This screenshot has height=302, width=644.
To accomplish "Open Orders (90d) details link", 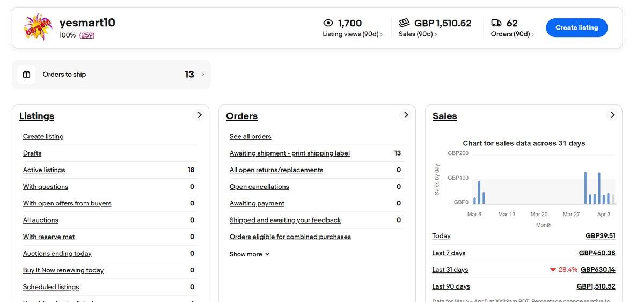I will coord(512,34).
